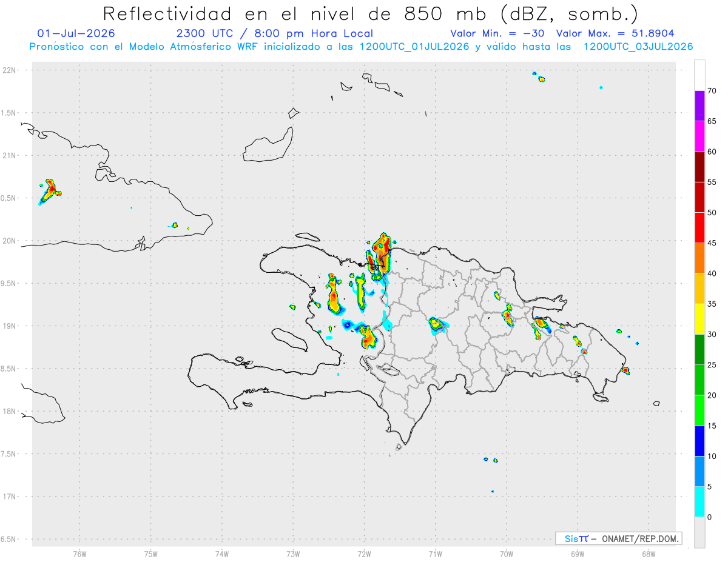Click the date text '01-Jul-2026'

pos(76,33)
